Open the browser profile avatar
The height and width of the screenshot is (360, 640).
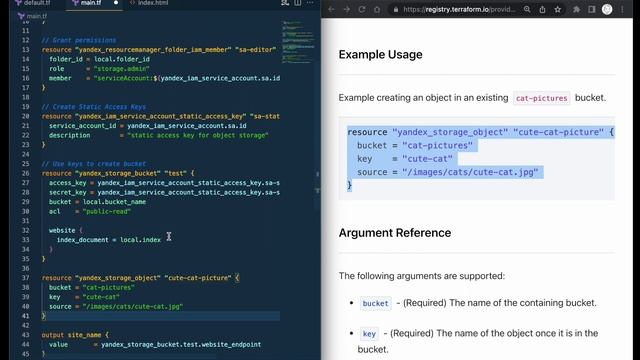pyautogui.click(x=607, y=9)
